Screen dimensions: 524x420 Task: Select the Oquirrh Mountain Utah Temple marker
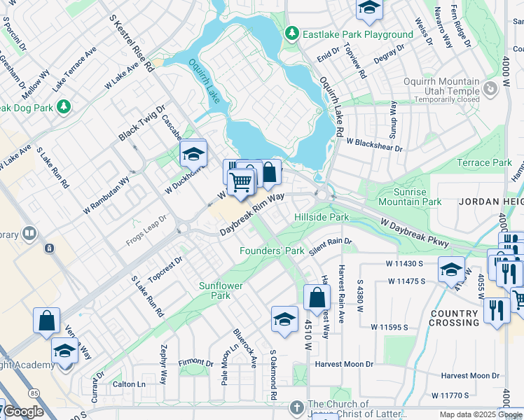[x=490, y=88]
